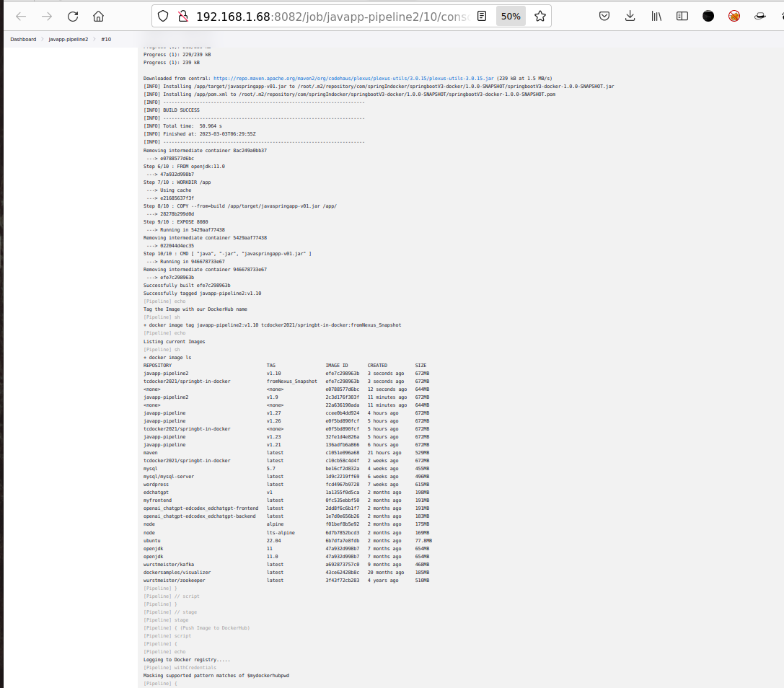784x688 pixels.
Task: Click the browser Forward arrow
Action: (x=46, y=17)
